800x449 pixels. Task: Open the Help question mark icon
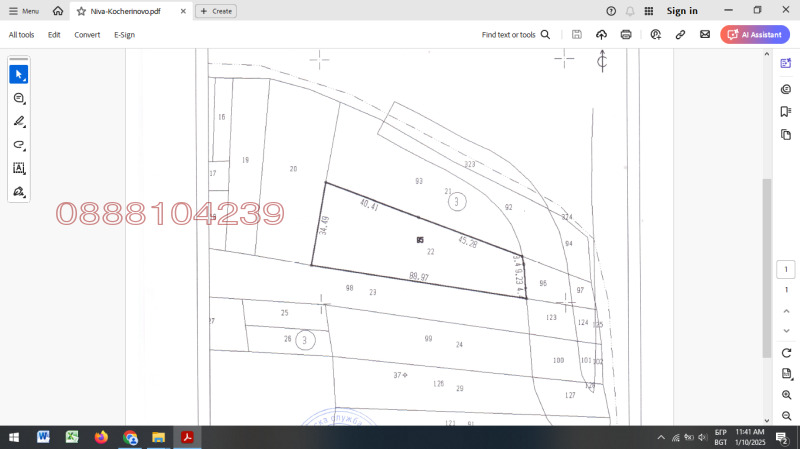click(x=611, y=11)
